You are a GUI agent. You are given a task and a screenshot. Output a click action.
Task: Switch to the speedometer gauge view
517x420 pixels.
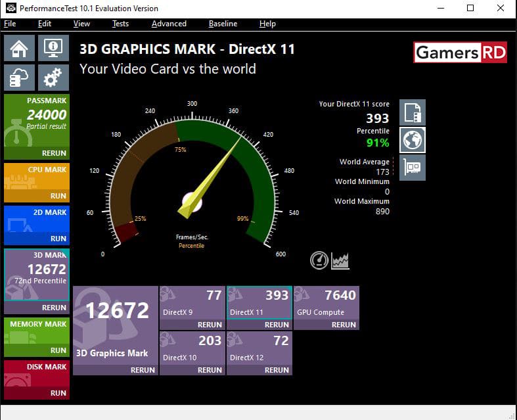(319, 260)
